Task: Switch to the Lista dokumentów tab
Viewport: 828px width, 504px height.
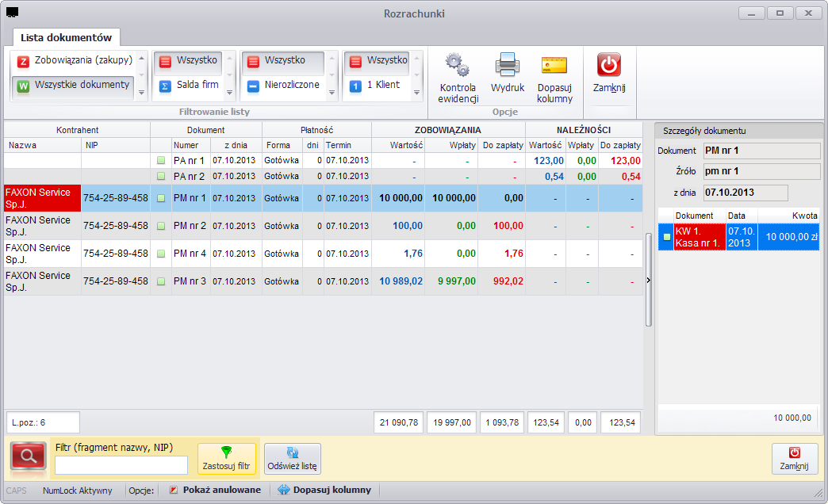Action: tap(66, 37)
